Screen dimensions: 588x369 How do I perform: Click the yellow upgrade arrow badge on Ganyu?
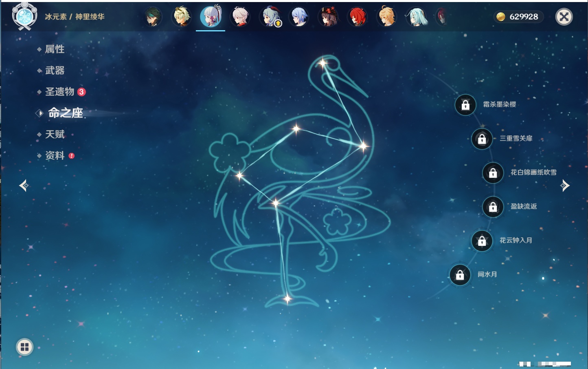(278, 24)
